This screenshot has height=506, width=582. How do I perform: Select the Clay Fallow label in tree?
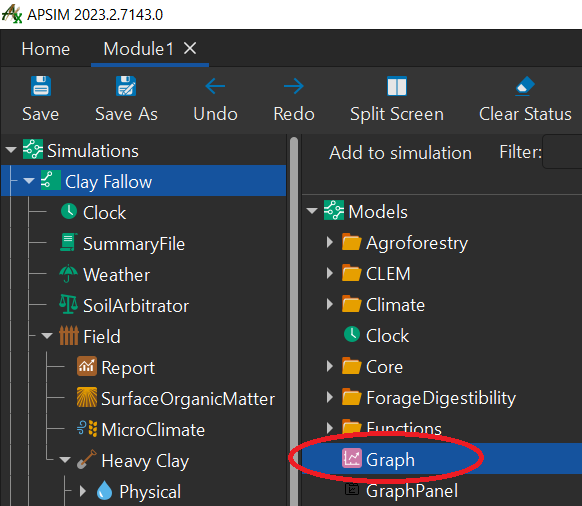point(108,182)
